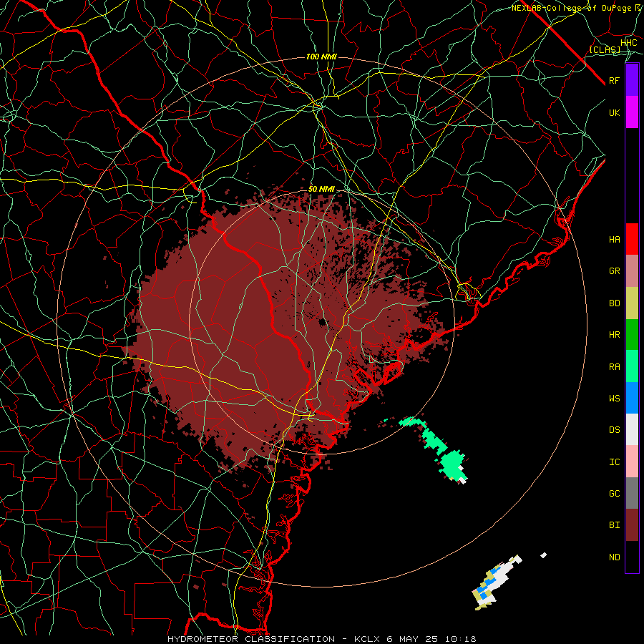Image resolution: width=644 pixels, height=644 pixels.
Task: Click the dark green HR legend swatch
Action: coord(632,335)
